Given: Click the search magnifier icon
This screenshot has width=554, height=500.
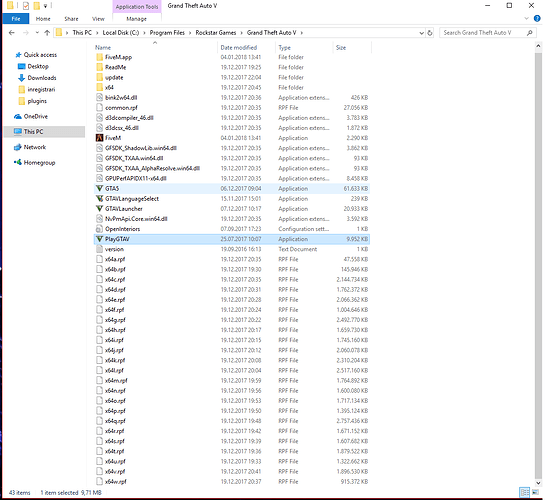Looking at the screenshot, I should [529, 33].
